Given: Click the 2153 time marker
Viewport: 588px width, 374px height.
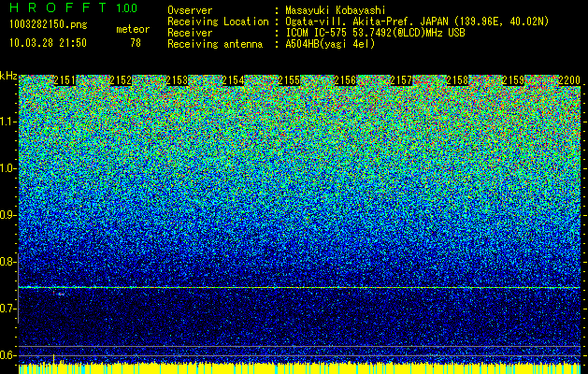Looking at the screenshot, I should [x=177, y=80].
